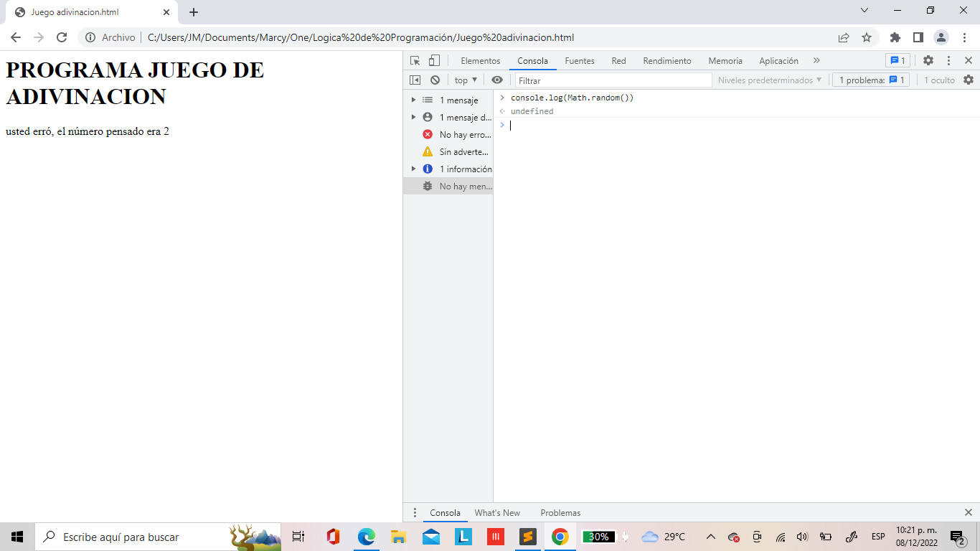Expand the '1 mensaje' sidebar group
The image size is (980, 551).
413,100
